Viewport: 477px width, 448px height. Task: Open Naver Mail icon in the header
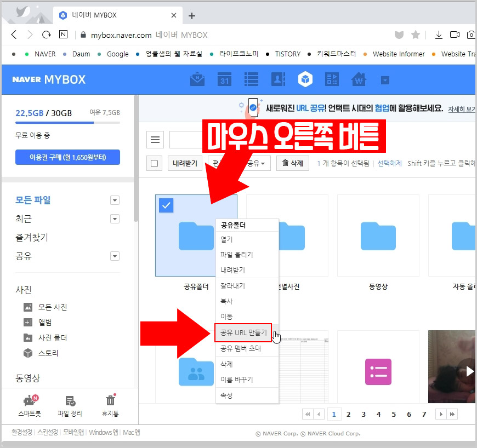[197, 79]
